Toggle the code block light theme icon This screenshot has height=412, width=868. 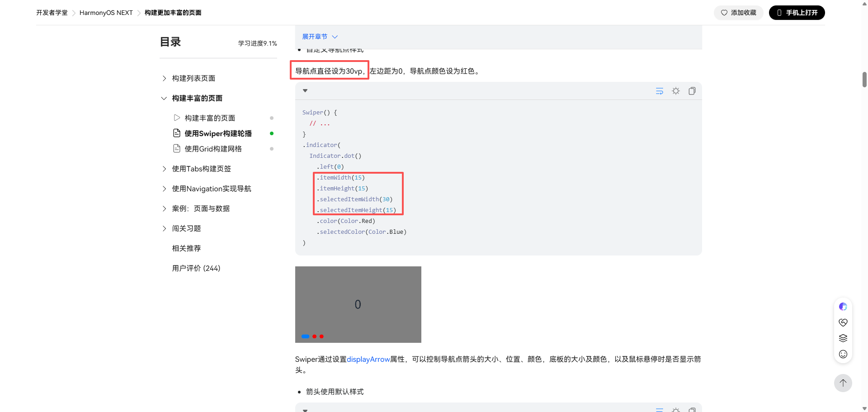[x=675, y=91]
